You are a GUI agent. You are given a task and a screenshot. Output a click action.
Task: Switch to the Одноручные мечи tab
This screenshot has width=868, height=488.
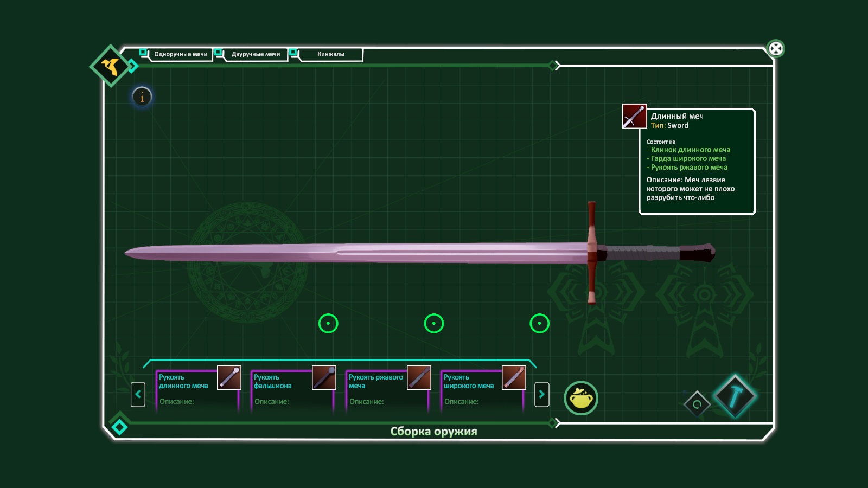pyautogui.click(x=180, y=54)
